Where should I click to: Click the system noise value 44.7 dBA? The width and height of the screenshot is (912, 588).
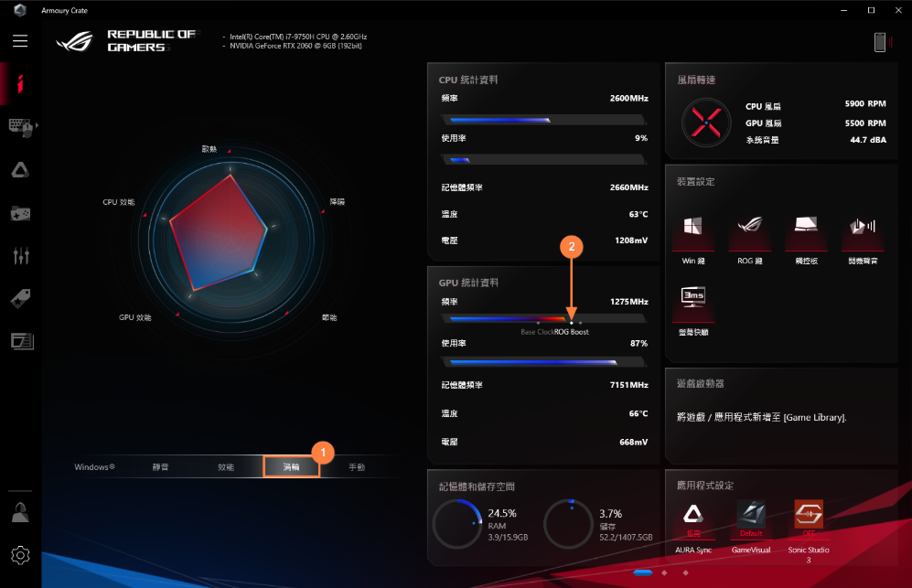click(x=868, y=140)
